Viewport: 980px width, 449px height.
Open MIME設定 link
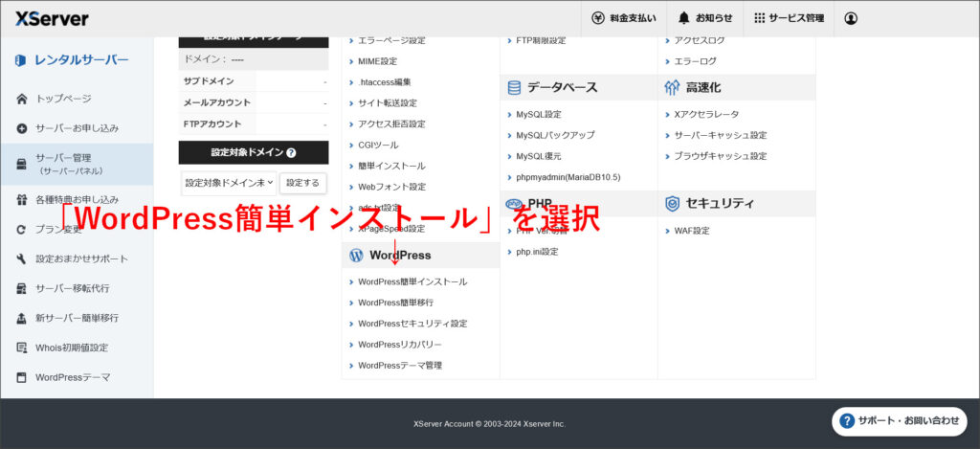pos(377,61)
